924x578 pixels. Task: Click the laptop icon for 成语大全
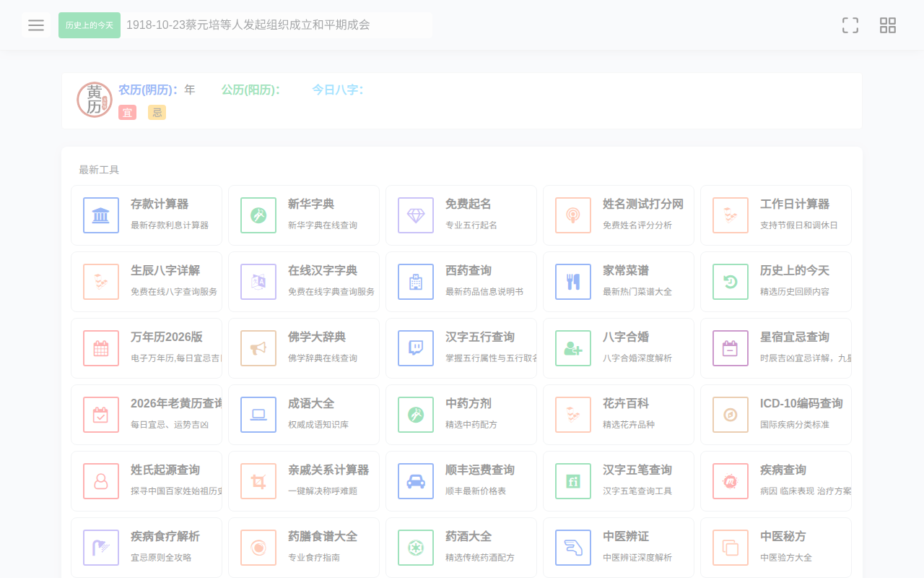pyautogui.click(x=258, y=415)
